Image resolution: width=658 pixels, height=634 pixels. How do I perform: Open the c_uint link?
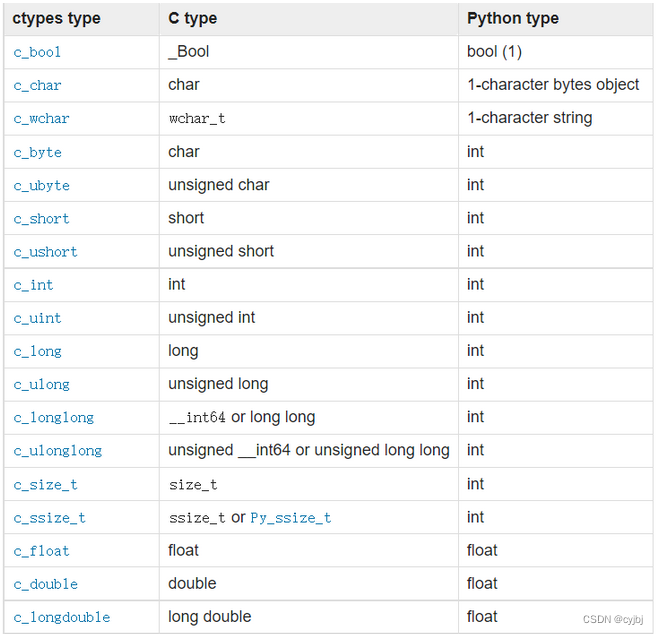coord(37,318)
